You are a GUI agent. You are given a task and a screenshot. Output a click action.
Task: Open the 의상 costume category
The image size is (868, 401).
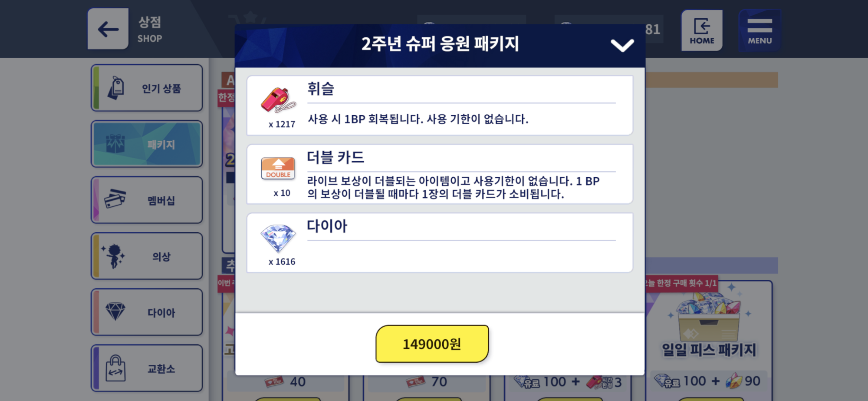pyautogui.click(x=147, y=256)
